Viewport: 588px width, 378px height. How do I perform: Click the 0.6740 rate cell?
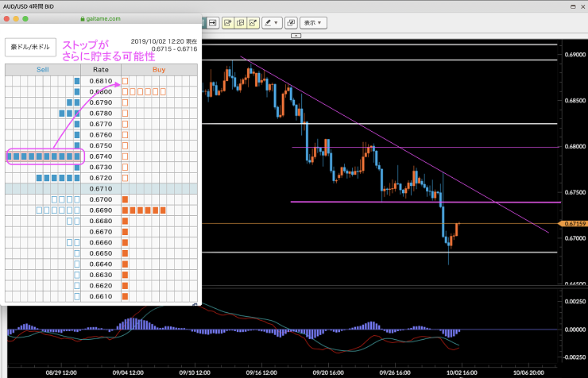tap(101, 156)
